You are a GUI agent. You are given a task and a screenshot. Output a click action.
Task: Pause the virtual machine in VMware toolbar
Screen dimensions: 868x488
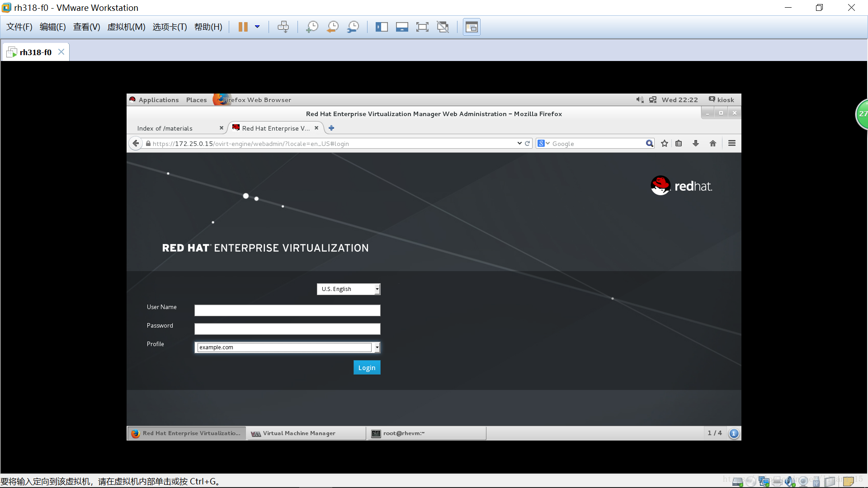tap(243, 27)
